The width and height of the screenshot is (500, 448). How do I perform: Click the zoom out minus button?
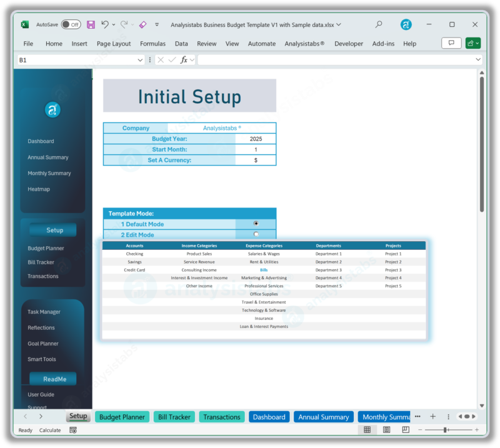pyautogui.click(x=420, y=430)
